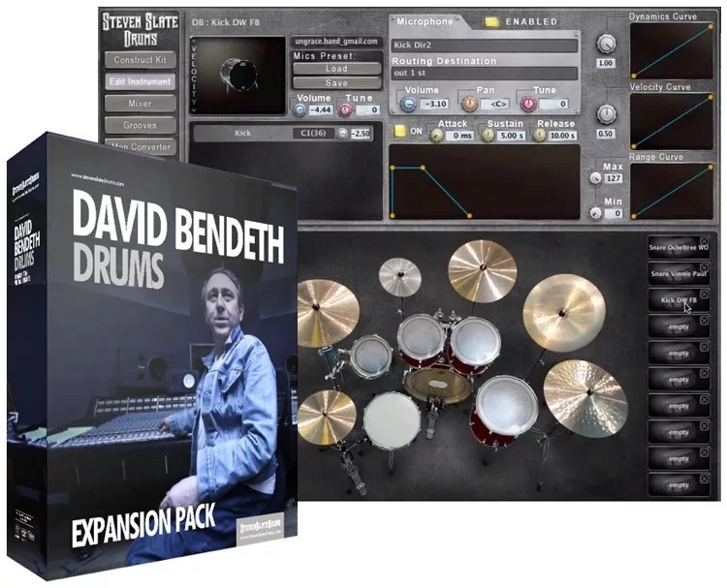727x588 pixels.
Task: Click the microphone volume value -3.10
Action: pos(435,105)
